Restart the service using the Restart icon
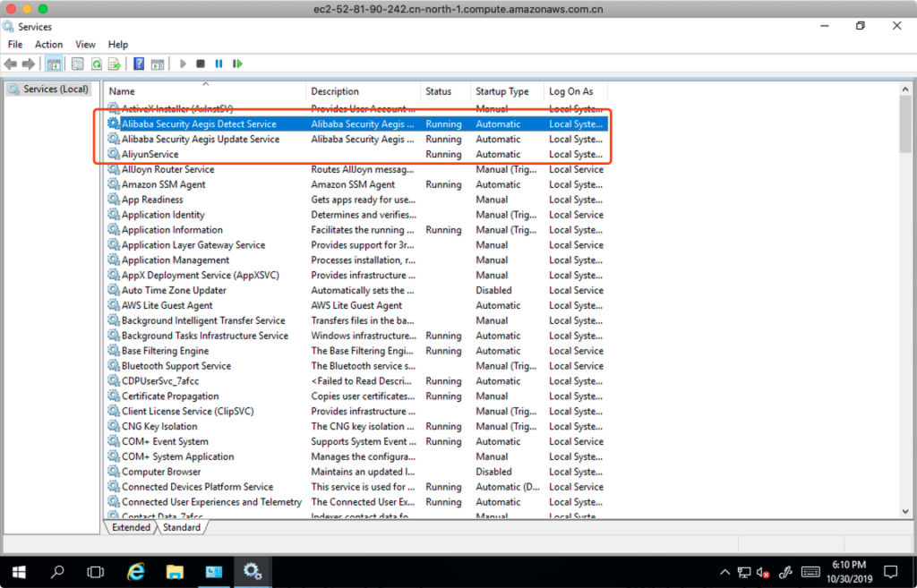The height and width of the screenshot is (588, 917). coord(237,64)
